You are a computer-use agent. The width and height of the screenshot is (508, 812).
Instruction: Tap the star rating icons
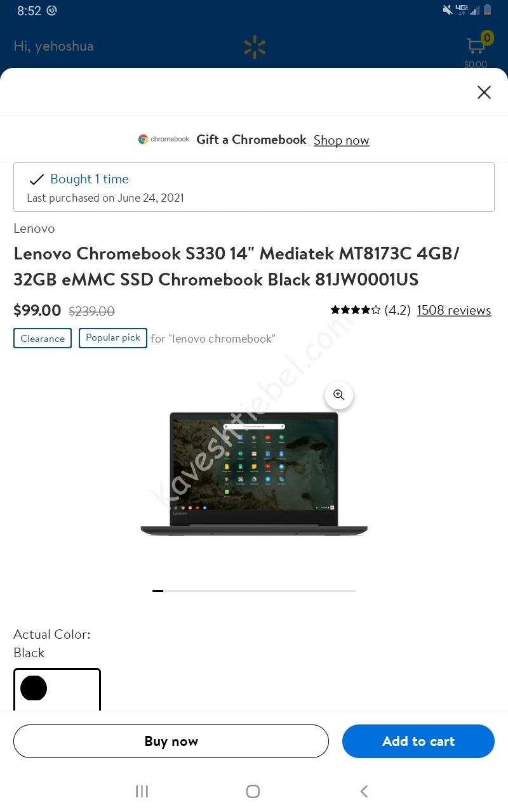pyautogui.click(x=356, y=310)
